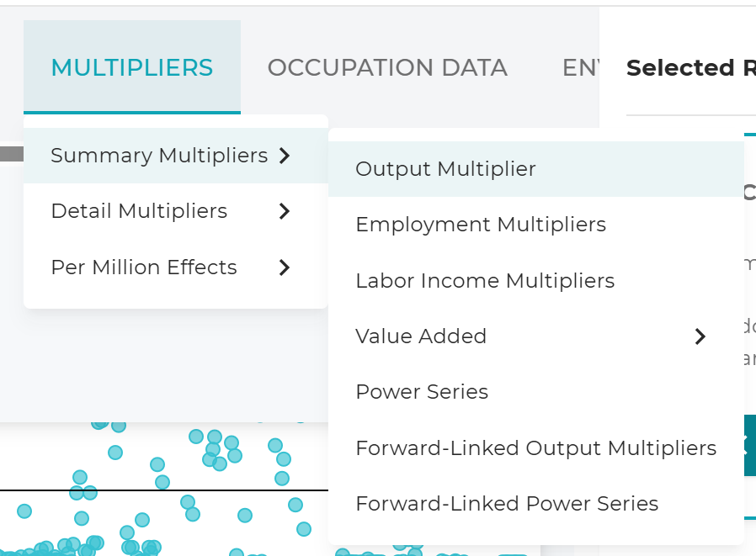Select Labor Income Multipliers
The height and width of the screenshot is (556, 756).
[485, 280]
